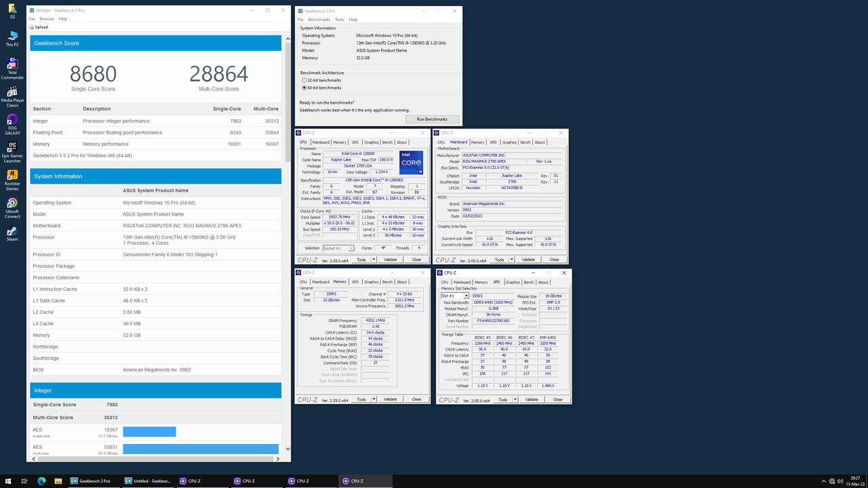Open Help menu in Geekbench 3 Pro window

click(353, 20)
